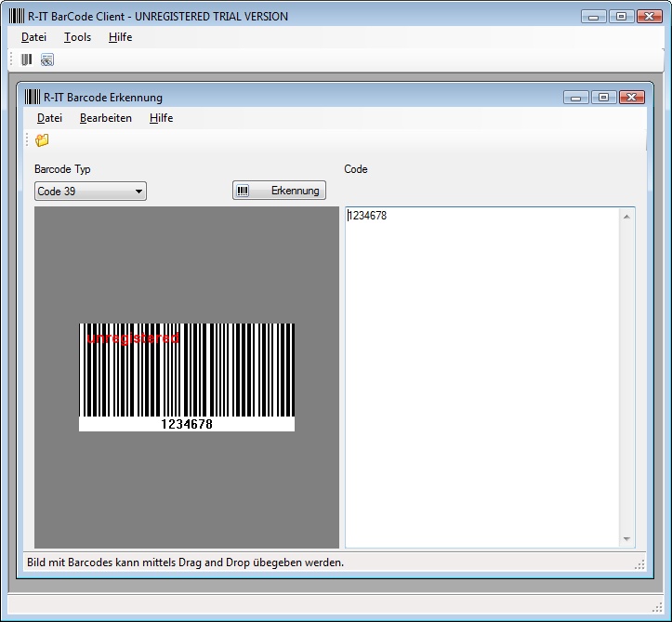Open Hilfe menu in Barcode Erkennung window
Screen dimensions: 672x622
[161, 118]
